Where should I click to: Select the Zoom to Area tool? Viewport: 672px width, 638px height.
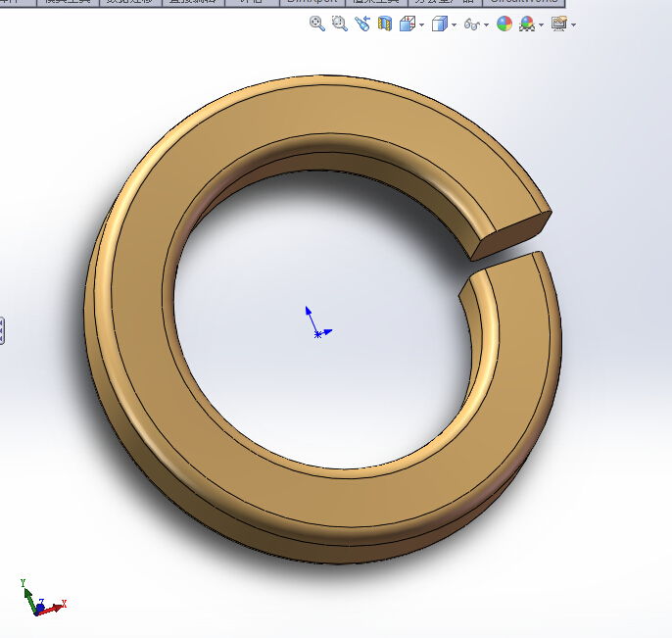click(x=340, y=24)
